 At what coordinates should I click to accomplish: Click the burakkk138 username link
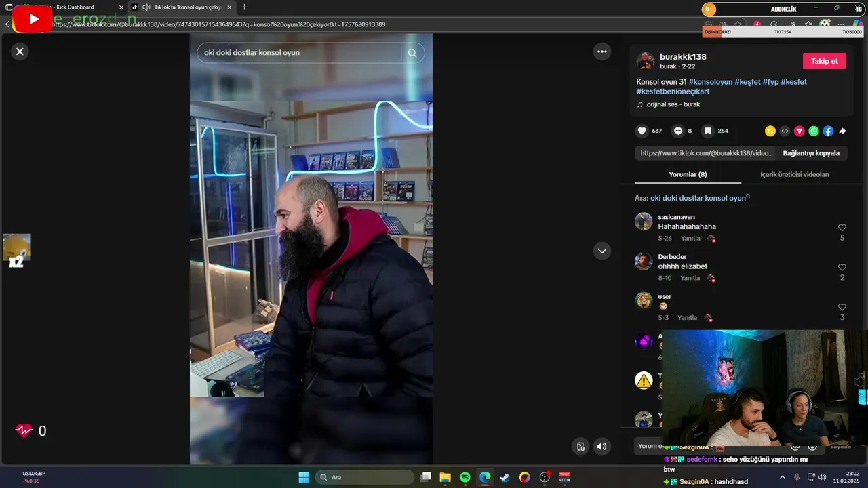pos(683,57)
